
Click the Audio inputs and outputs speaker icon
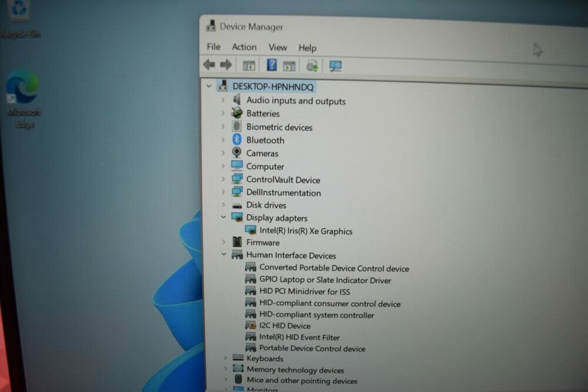point(236,100)
